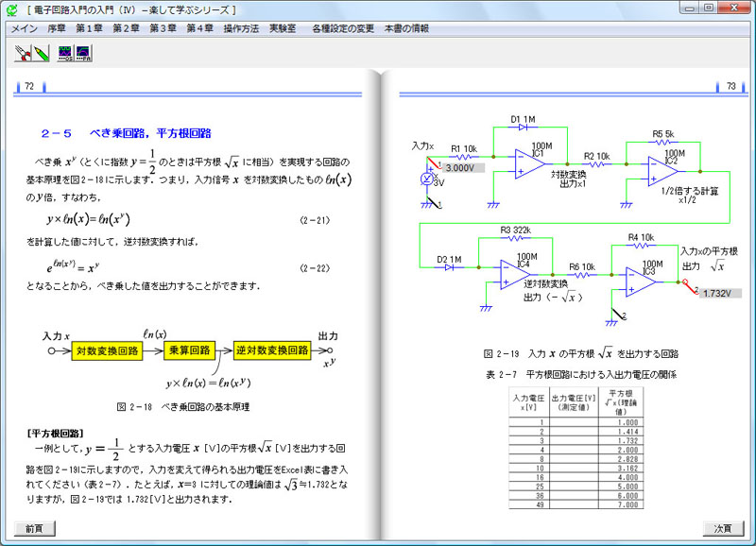Select the pliers wire-cutter tool
Viewport: 756px width, 546px height.
23,53
